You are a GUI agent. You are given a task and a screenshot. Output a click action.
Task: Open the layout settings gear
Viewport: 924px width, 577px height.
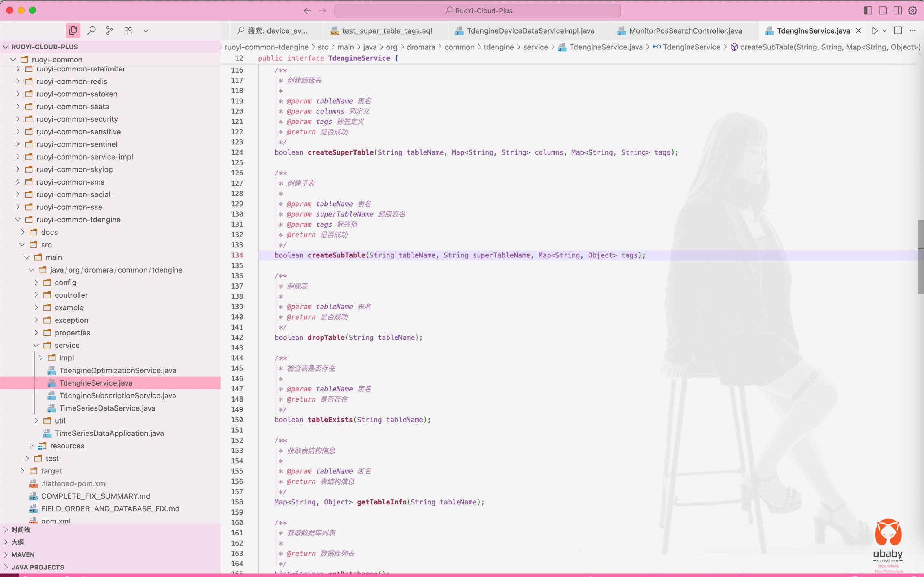912,11
